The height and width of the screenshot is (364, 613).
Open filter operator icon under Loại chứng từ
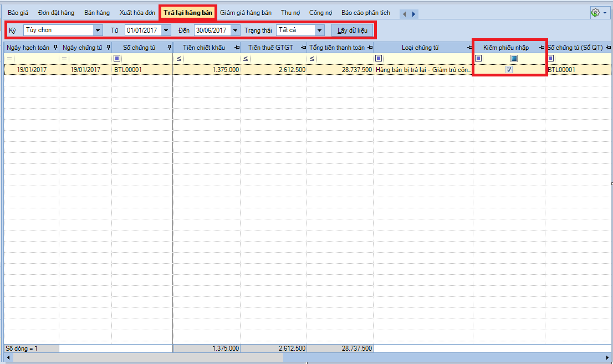click(379, 58)
